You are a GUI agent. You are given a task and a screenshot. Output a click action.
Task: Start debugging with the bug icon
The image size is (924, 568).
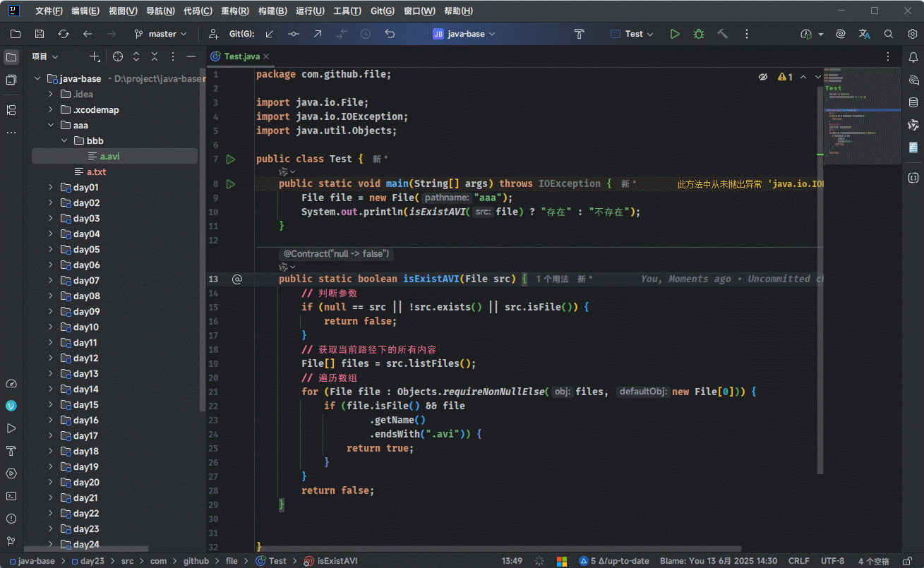pyautogui.click(x=699, y=34)
